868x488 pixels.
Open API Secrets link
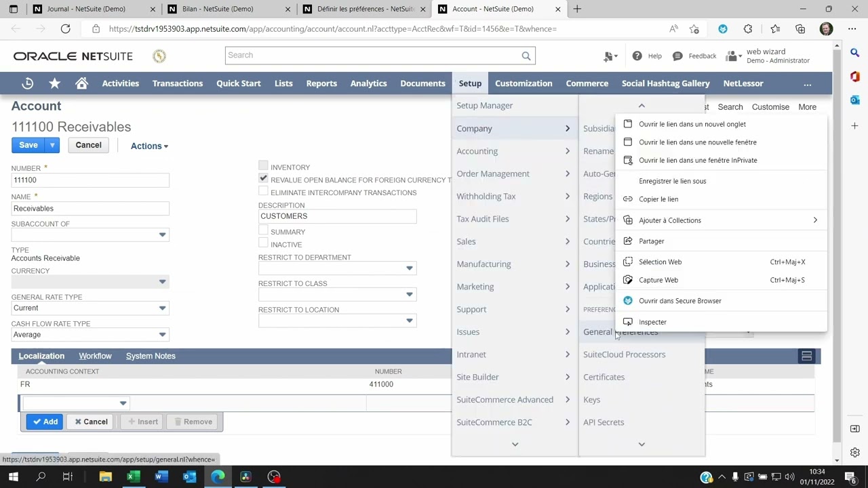tap(604, 422)
